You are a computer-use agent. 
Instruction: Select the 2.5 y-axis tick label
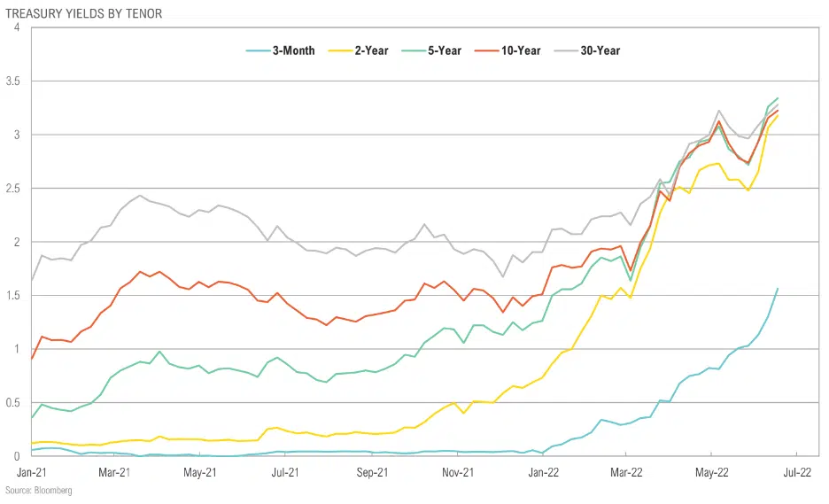click(12, 189)
